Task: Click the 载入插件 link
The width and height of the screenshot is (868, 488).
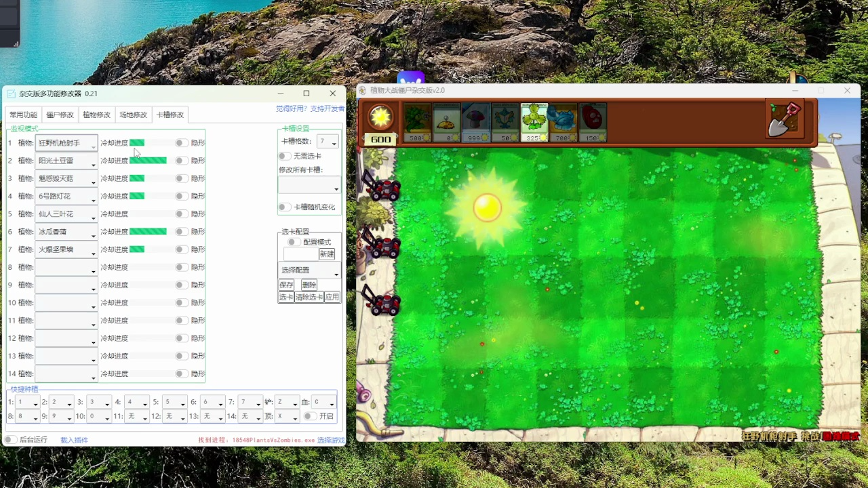Action: pos(74,440)
